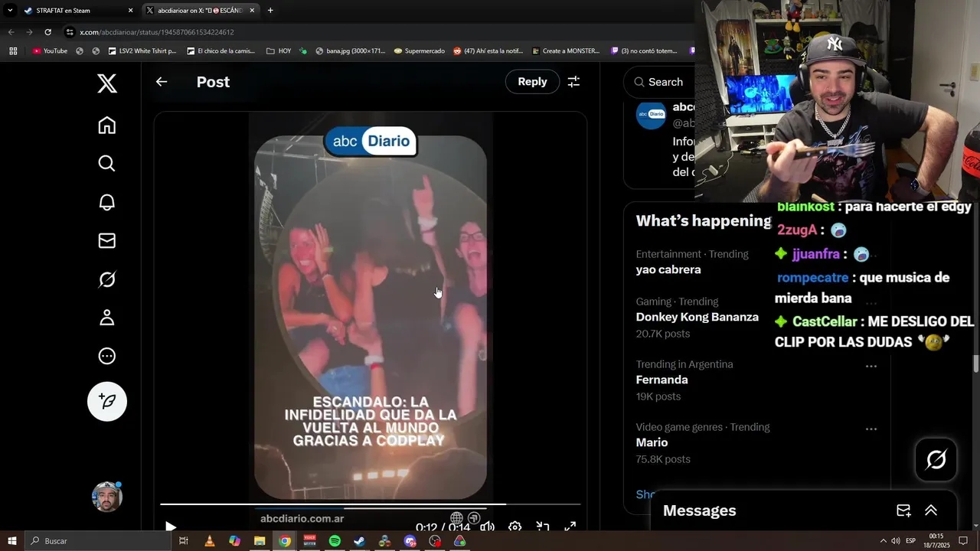The height and width of the screenshot is (551, 980).
Task: Seek on the video progress bar
Action: pyautogui.click(x=371, y=504)
